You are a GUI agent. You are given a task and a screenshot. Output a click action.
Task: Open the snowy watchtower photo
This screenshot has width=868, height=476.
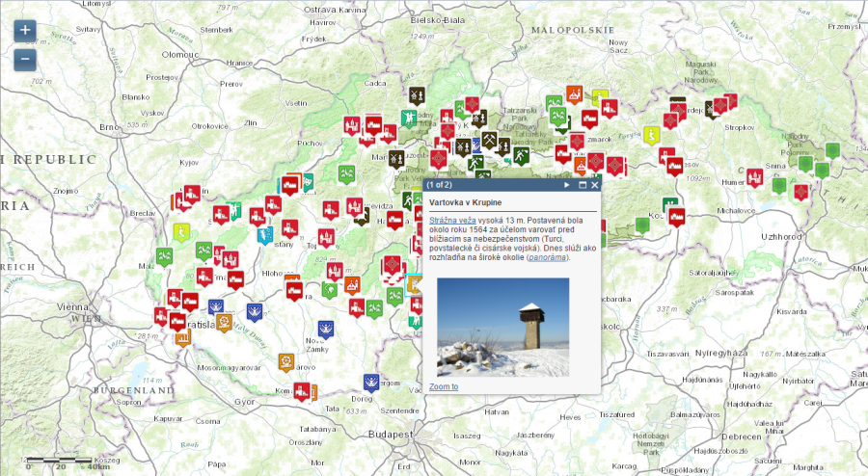pyautogui.click(x=502, y=328)
